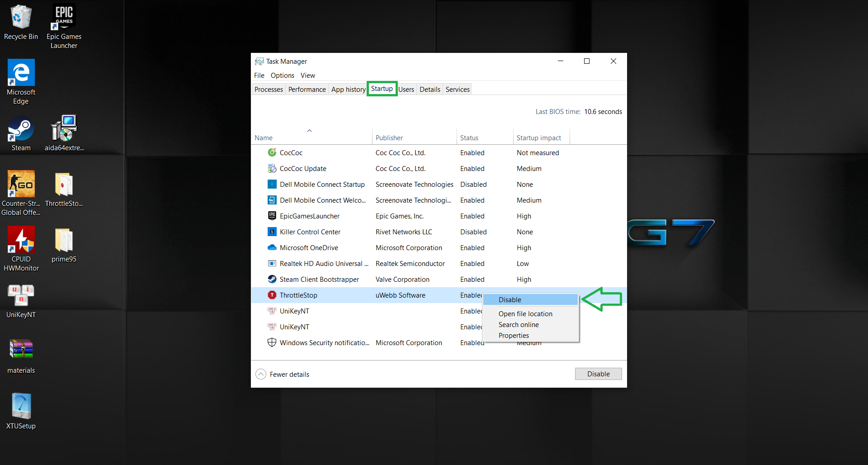
Task: Click 'Epic Games, Inc.' publisher cell
Action: tap(400, 216)
